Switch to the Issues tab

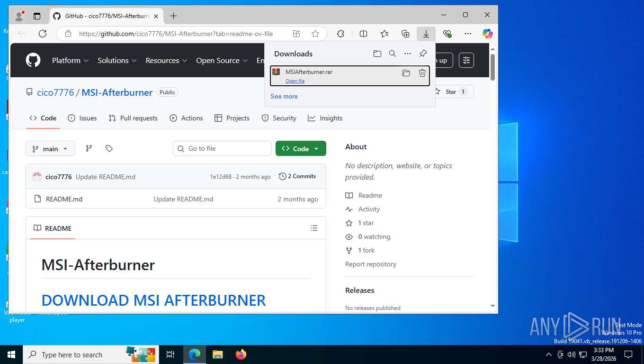tap(82, 118)
